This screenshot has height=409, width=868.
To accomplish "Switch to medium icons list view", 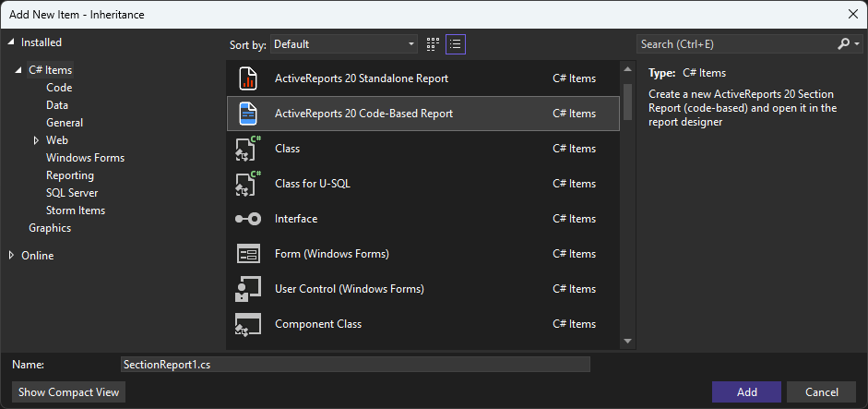I will pos(456,44).
